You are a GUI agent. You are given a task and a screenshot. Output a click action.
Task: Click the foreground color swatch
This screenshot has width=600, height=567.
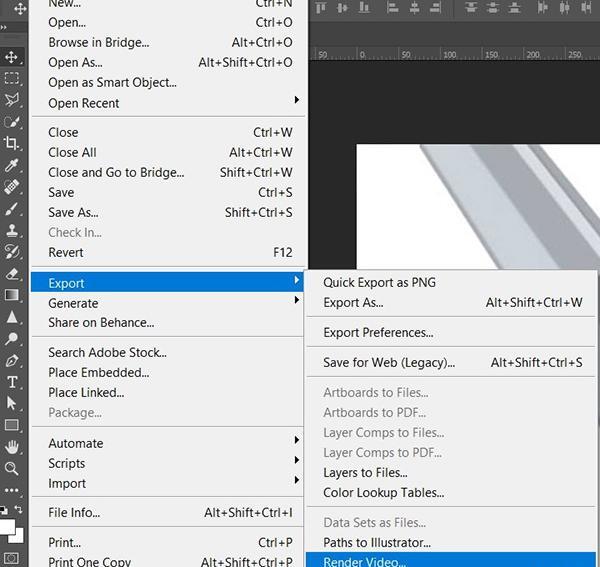[x=6, y=526]
